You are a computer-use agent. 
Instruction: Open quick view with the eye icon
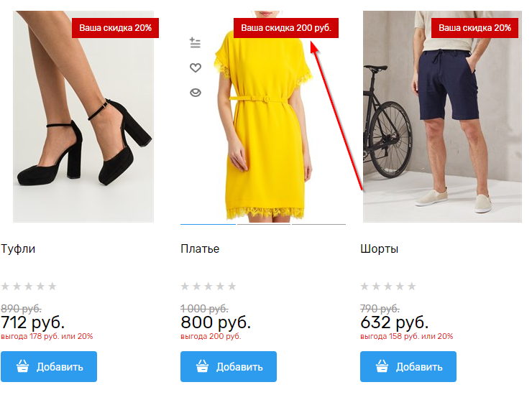[x=195, y=93]
